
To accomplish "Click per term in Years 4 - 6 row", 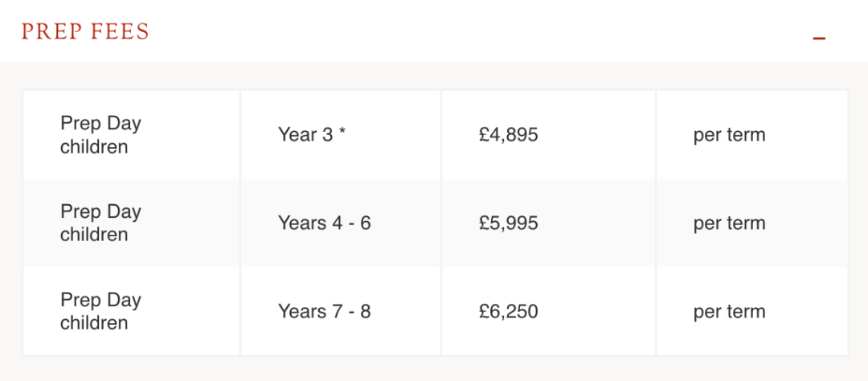I will tap(729, 224).
